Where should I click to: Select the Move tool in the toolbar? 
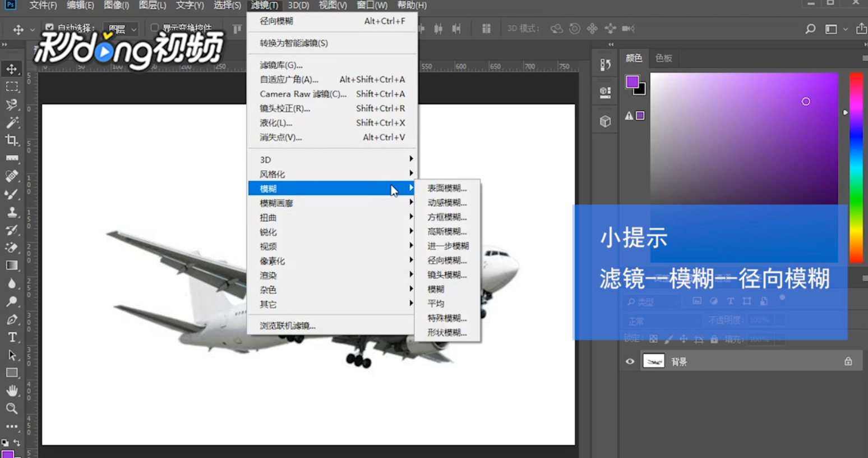pyautogui.click(x=12, y=69)
